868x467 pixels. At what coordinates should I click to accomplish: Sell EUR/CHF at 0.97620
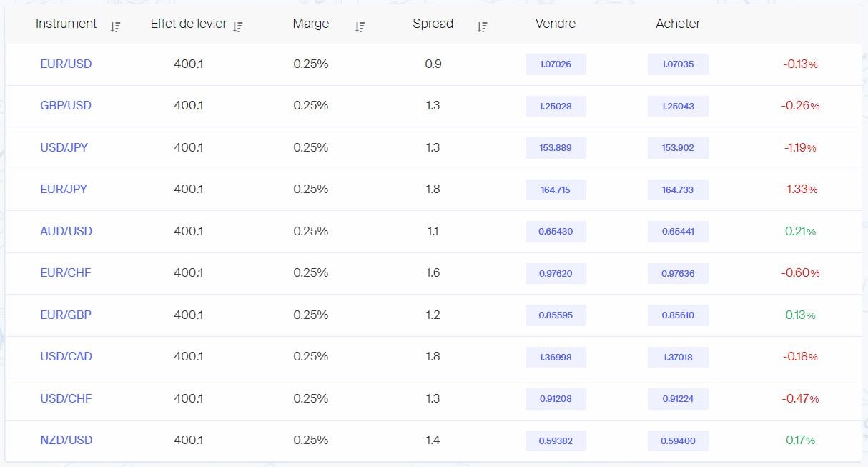[x=556, y=273]
